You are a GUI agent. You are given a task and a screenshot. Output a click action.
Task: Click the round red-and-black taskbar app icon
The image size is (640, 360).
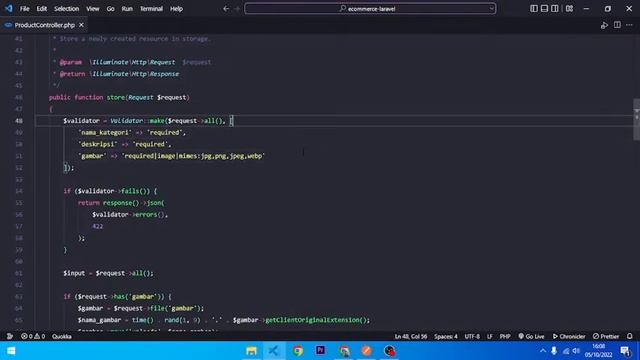(x=390, y=351)
